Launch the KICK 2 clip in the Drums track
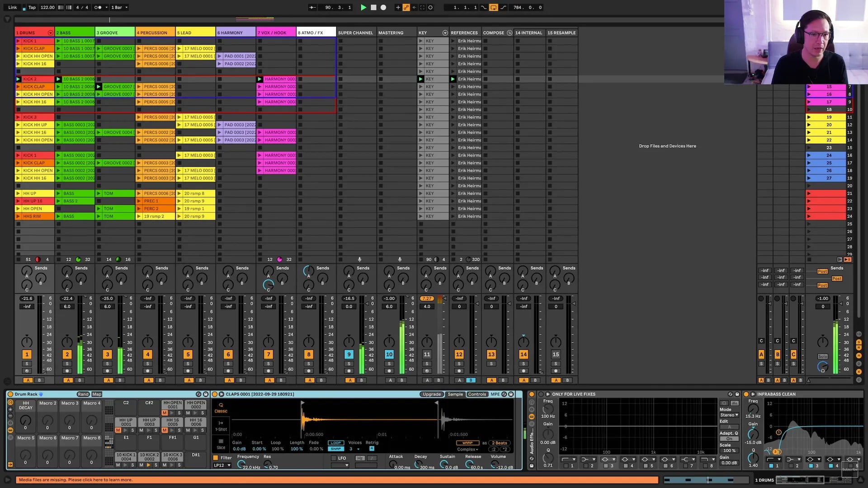 pos(19,79)
